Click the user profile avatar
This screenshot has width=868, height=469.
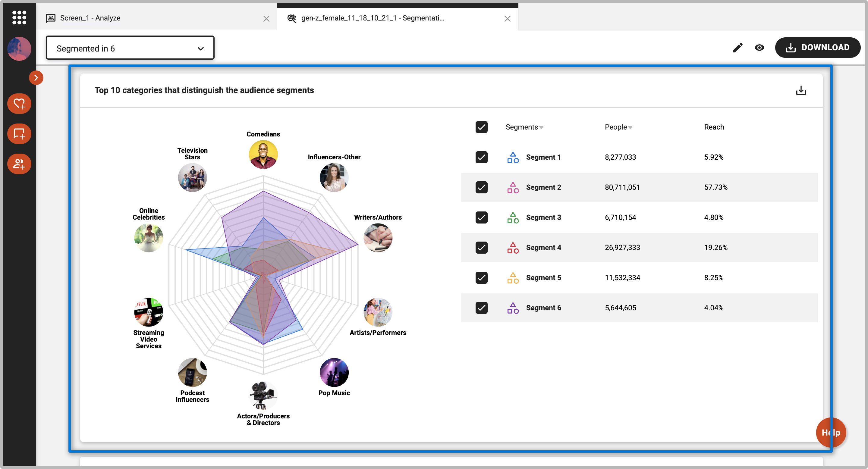[x=19, y=49]
